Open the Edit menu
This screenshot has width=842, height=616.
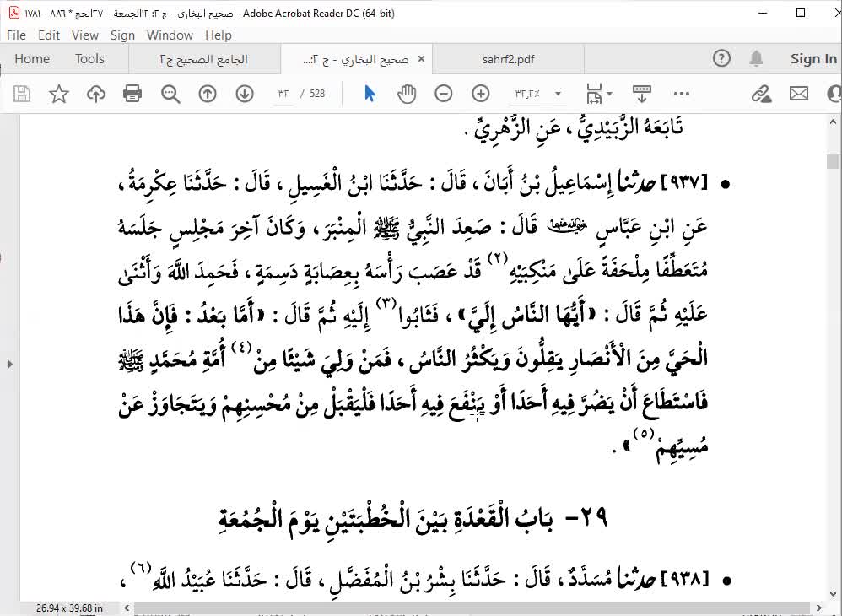pos(49,35)
